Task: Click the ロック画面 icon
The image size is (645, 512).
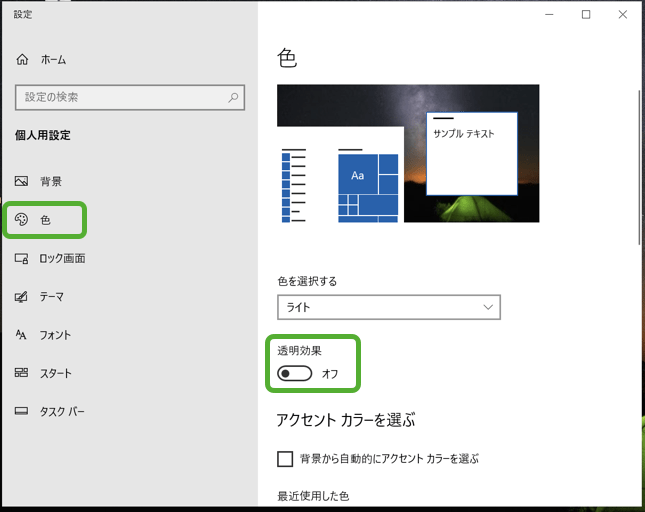Action: pos(21,258)
